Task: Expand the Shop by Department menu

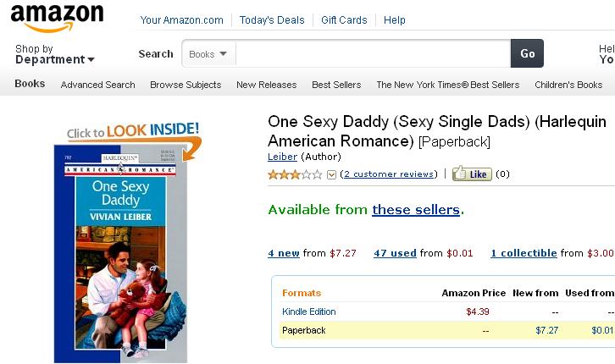Action: point(54,54)
